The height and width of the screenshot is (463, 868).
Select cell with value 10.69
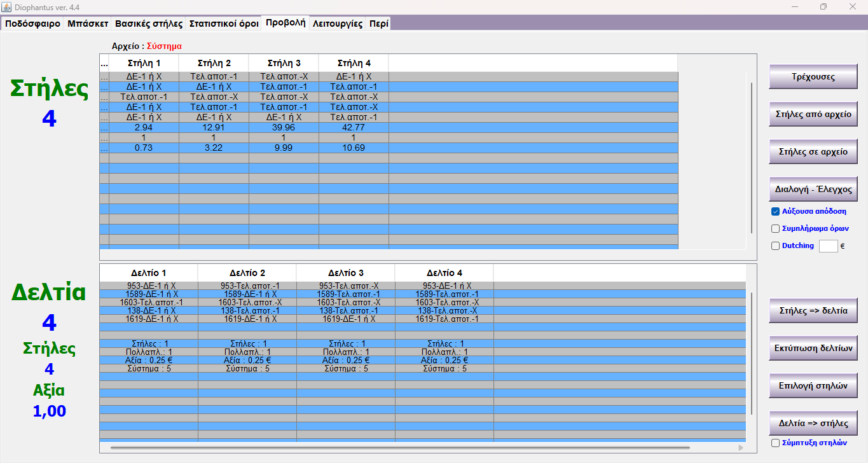pos(354,148)
